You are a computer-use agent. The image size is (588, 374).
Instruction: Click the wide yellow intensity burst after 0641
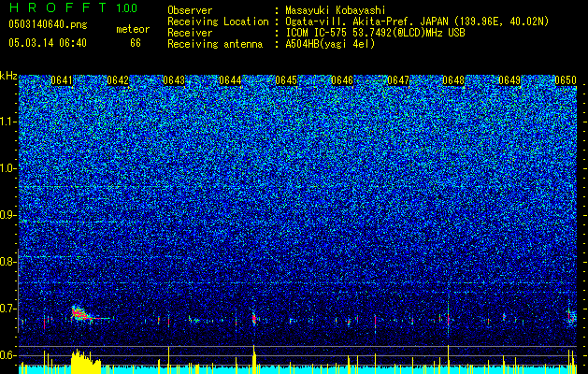click(86, 361)
